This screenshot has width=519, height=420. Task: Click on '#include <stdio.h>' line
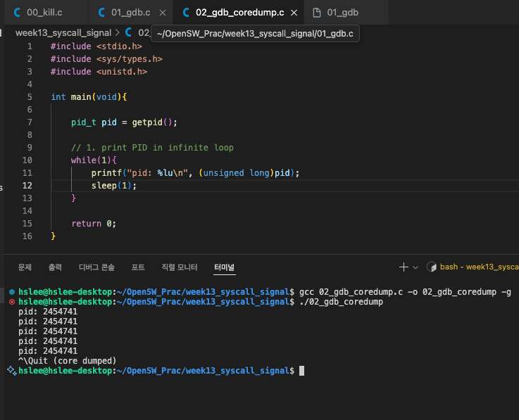pos(96,46)
